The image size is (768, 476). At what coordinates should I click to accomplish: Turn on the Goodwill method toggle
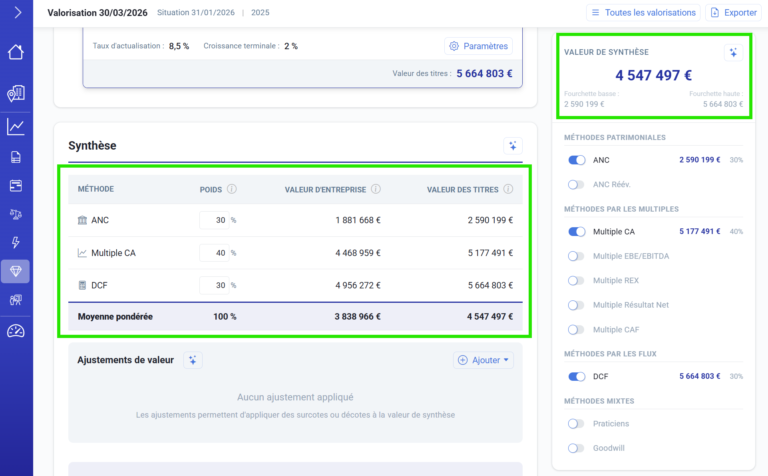click(x=577, y=448)
